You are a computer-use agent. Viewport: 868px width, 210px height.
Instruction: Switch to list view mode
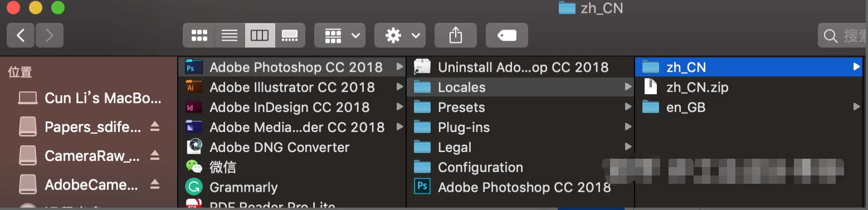point(230,36)
